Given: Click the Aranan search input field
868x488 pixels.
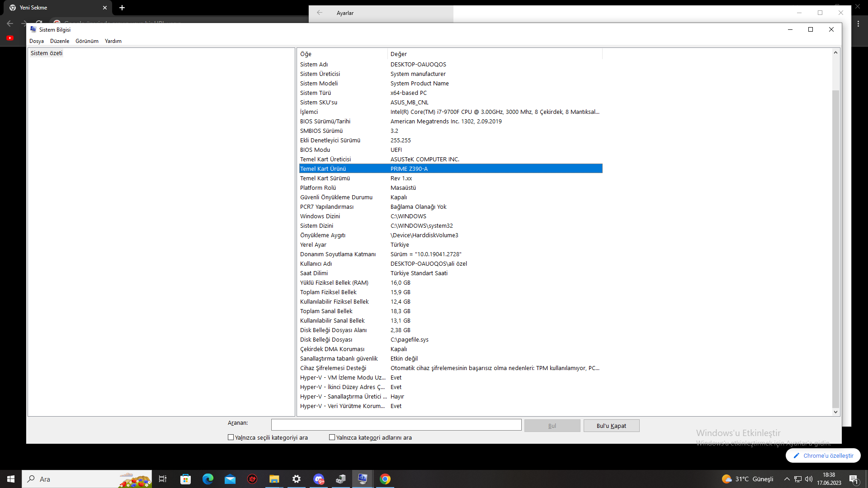Looking at the screenshot, I should point(396,425).
